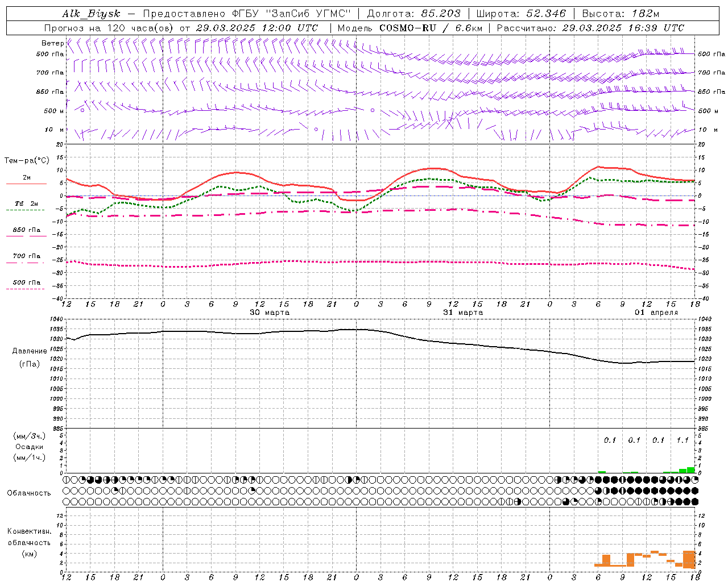This screenshot has width=728, height=582.
Task: Click 'Прогноз на 120 часа(ов)' forecast text
Action: click(108, 28)
